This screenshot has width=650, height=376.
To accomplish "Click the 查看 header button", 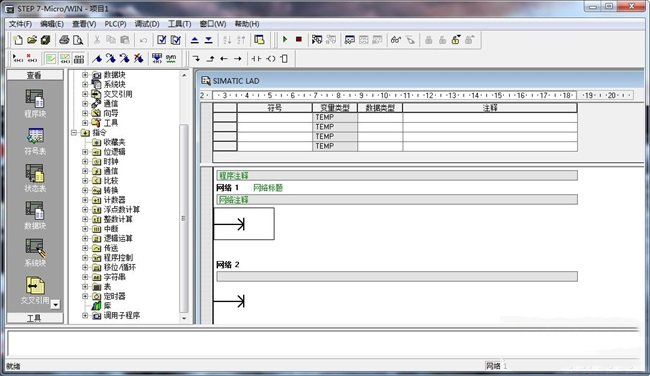I will (35, 75).
